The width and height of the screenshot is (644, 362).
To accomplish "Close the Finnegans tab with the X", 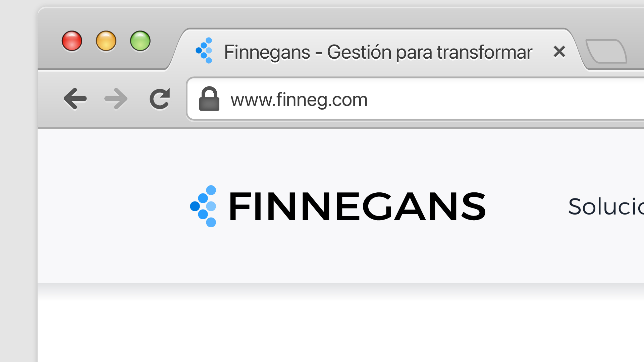I will [559, 52].
